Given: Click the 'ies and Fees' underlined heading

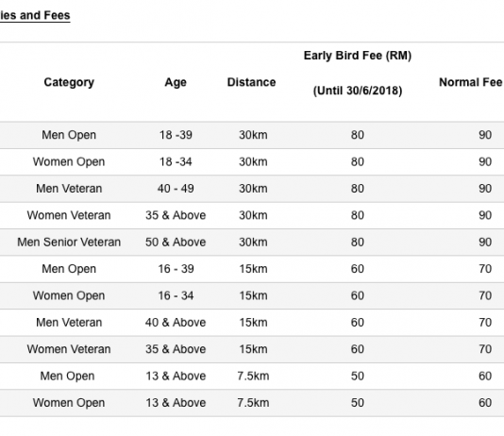Looking at the screenshot, I should (35, 15).
